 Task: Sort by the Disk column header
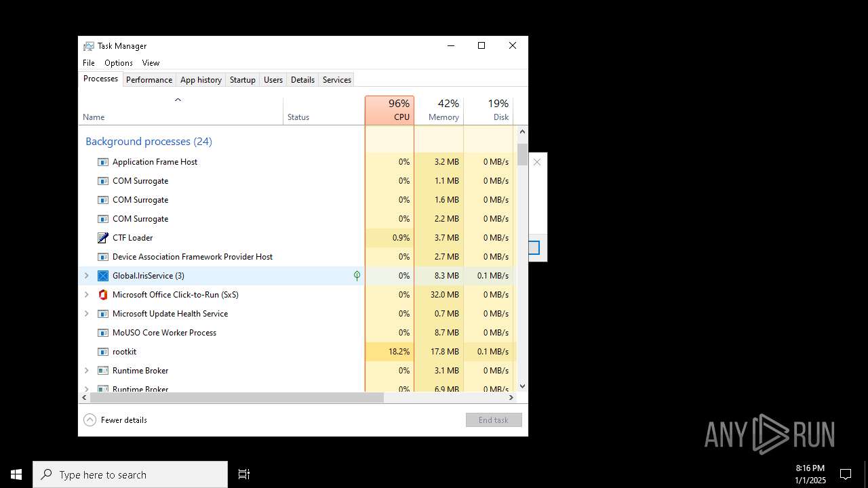tap(488, 110)
